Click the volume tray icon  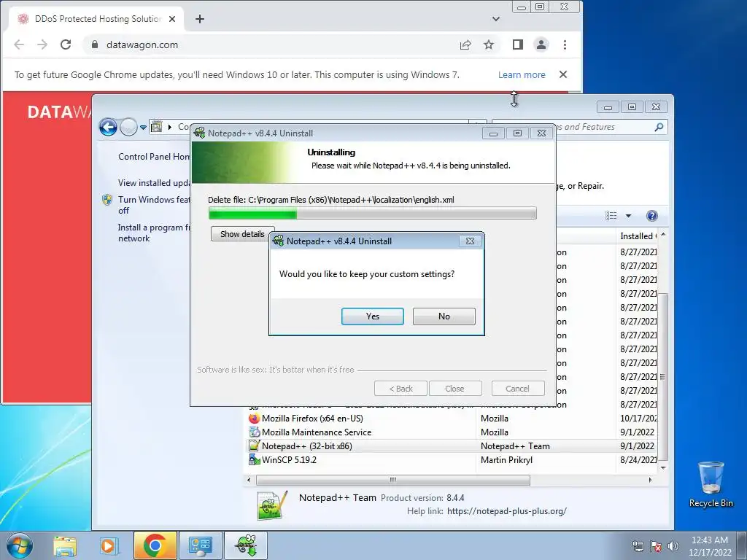coord(673,546)
